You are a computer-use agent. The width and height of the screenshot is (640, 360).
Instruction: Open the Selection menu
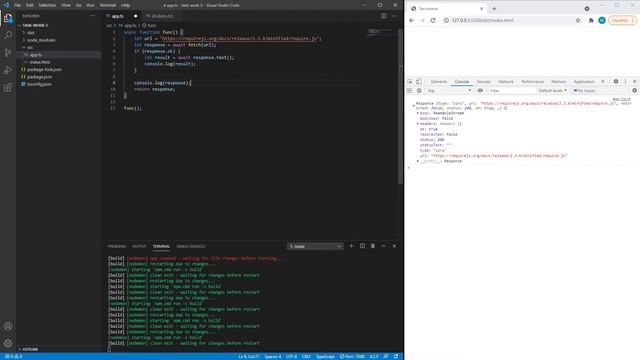point(47,5)
